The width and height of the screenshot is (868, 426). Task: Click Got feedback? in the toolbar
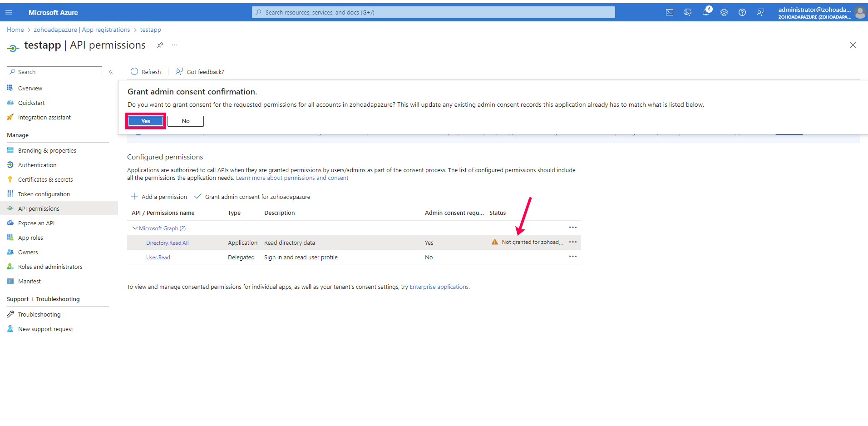200,72
